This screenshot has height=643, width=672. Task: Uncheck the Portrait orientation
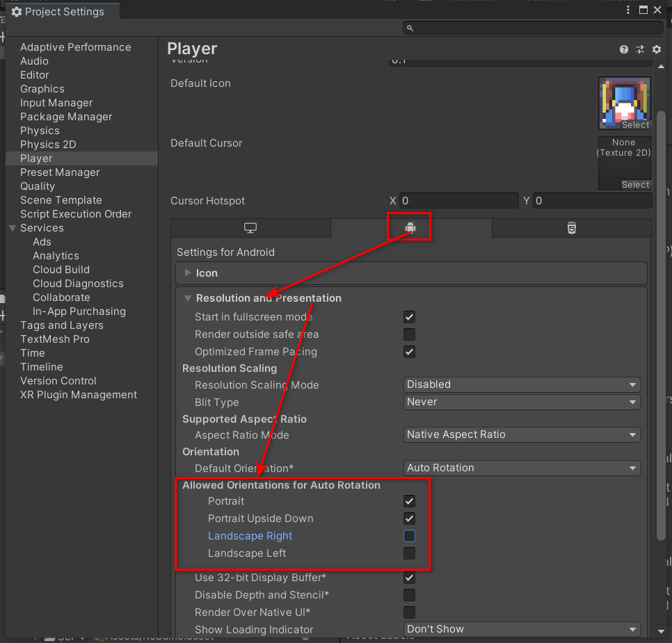tap(409, 501)
